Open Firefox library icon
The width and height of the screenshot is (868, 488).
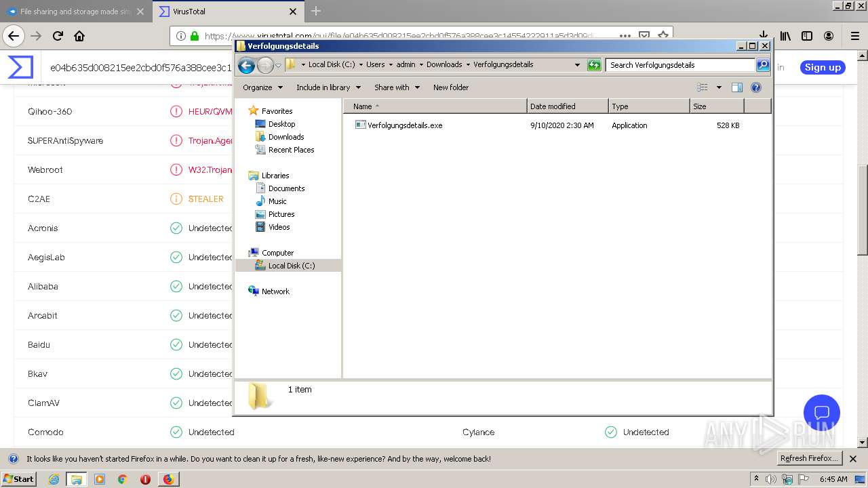click(785, 36)
